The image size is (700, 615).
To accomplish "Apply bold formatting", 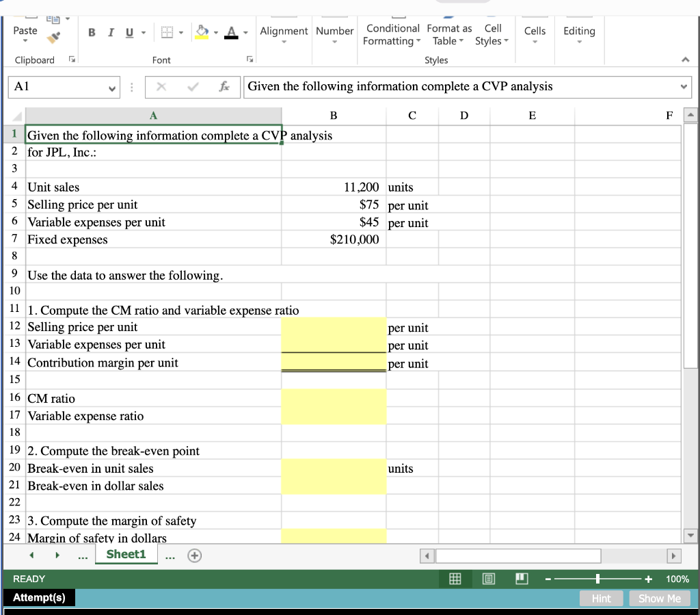I will click(92, 31).
